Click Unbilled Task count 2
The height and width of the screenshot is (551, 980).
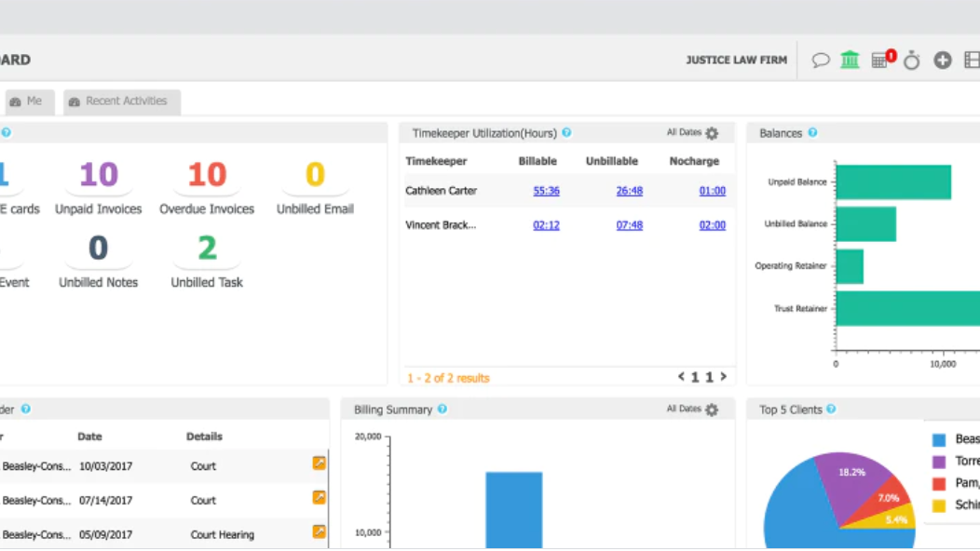click(207, 248)
